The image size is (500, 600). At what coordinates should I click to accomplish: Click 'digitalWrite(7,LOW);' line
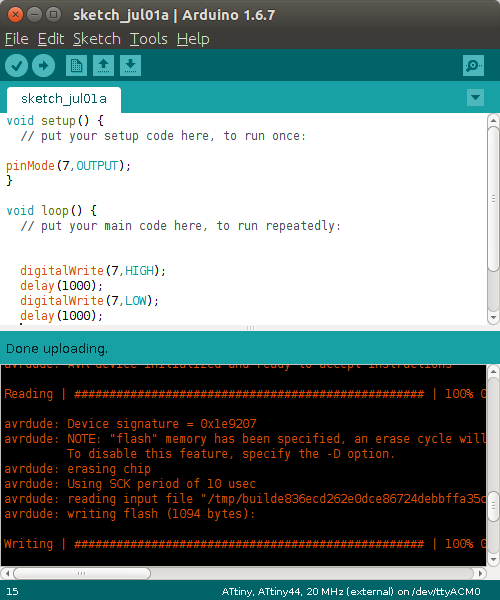click(x=90, y=301)
